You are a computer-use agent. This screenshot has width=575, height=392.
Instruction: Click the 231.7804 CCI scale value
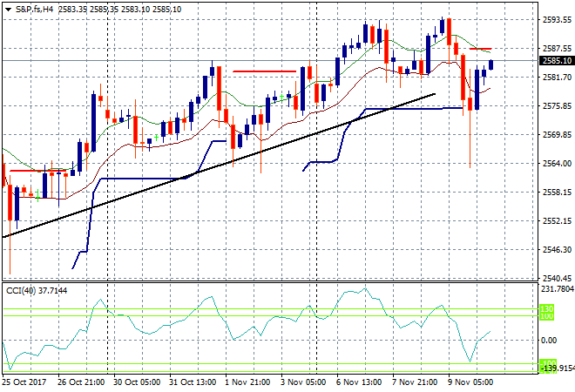tap(558, 289)
